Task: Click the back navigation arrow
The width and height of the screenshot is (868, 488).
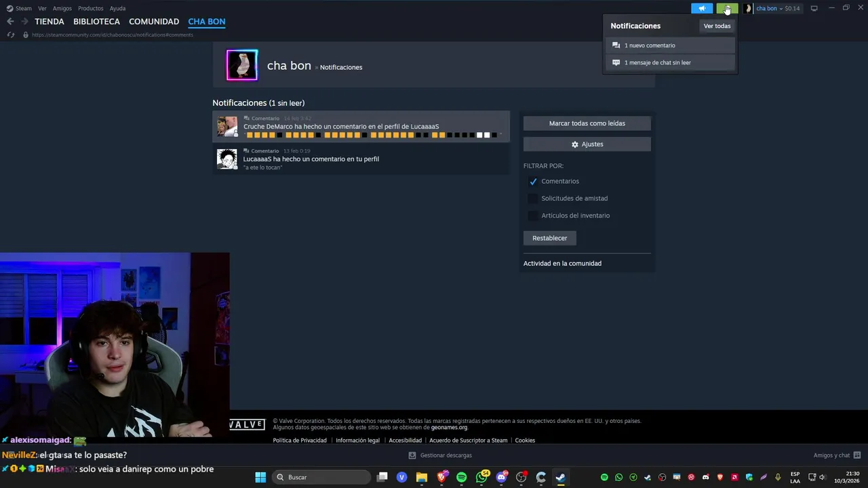Action: (10, 22)
